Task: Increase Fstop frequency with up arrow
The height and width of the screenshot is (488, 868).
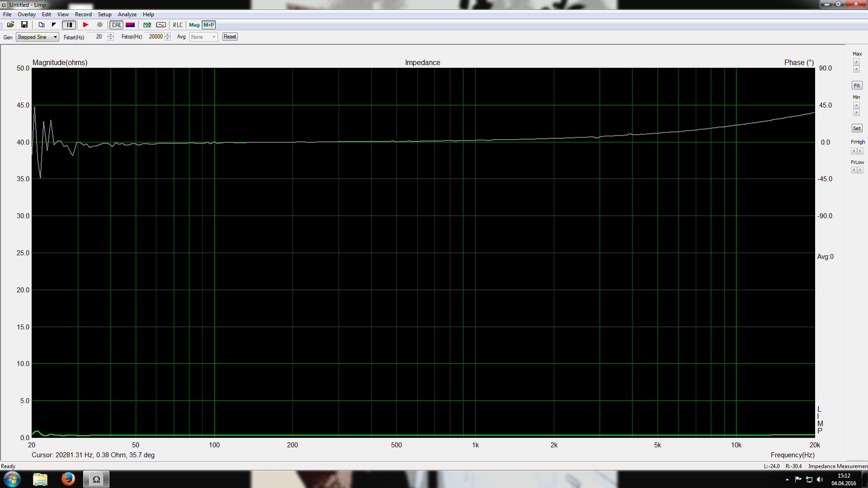Action: pos(168,35)
